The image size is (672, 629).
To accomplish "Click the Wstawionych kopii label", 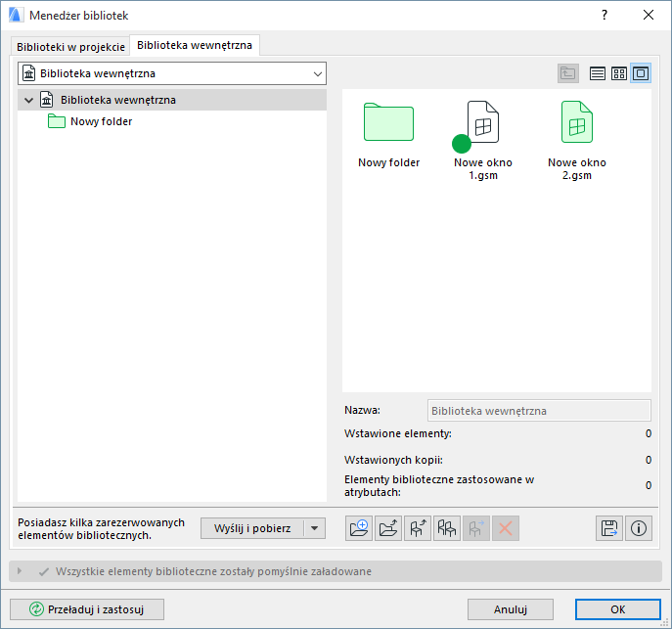I will pyautogui.click(x=393, y=460).
